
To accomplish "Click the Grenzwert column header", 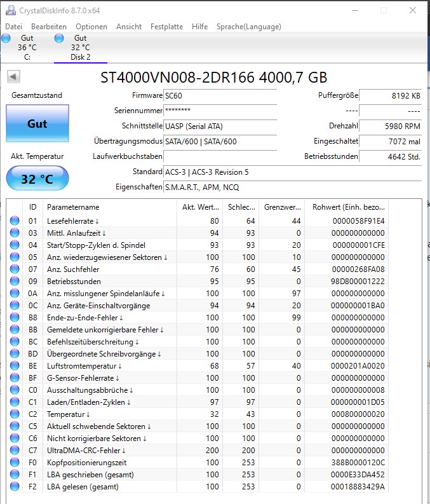I will (x=282, y=207).
